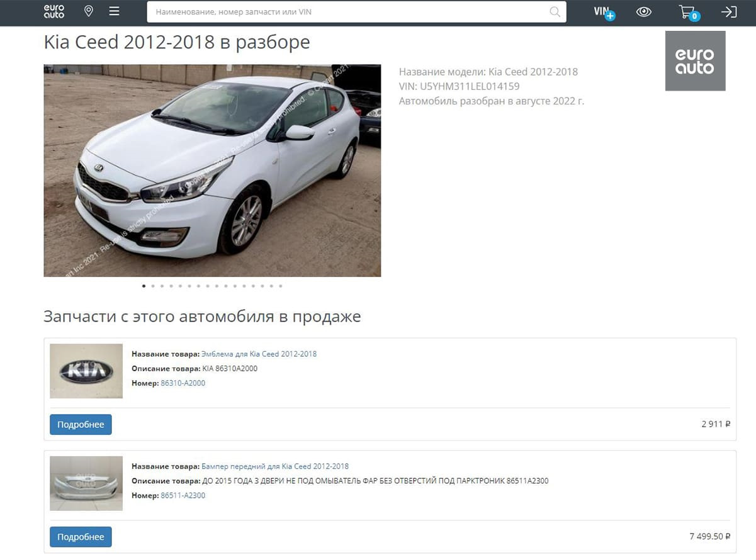
Task: Click the price 7 499.50 ₽
Action: [x=710, y=537]
